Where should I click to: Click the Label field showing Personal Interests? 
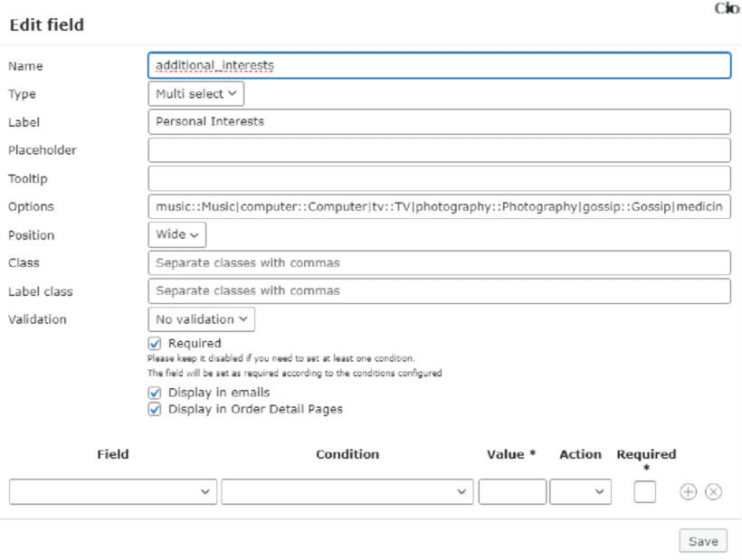pos(441,121)
